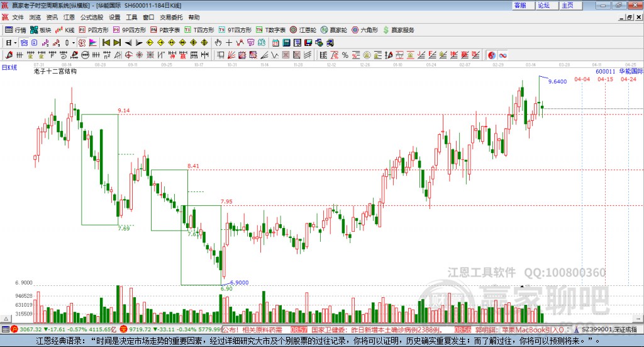Toggle the 权 price adjustment button
This screenshot has height=347, width=644.
82,43
